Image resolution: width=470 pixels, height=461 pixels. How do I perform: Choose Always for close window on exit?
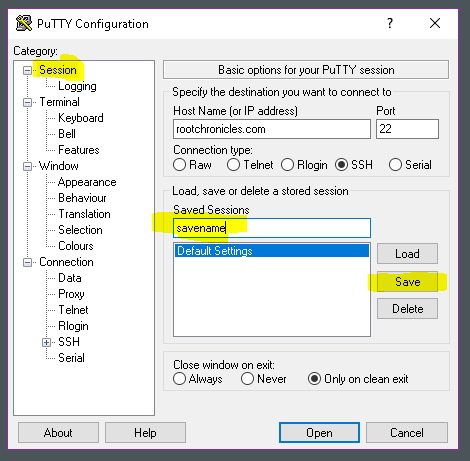[x=179, y=379]
